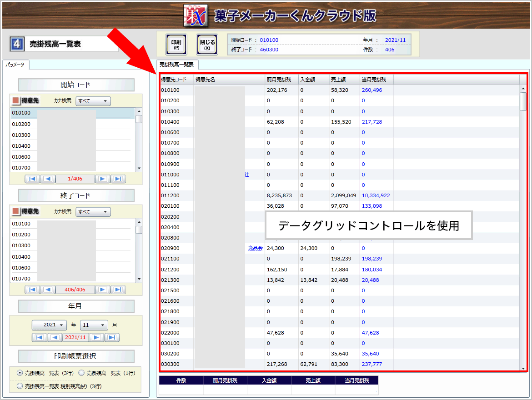Click grid row 021200 customer code
The image size is (532, 400).
point(171,270)
